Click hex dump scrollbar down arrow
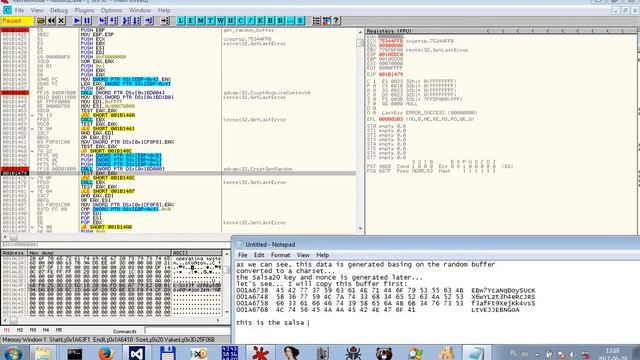Viewport: 640px width, 360px height. 227,313
